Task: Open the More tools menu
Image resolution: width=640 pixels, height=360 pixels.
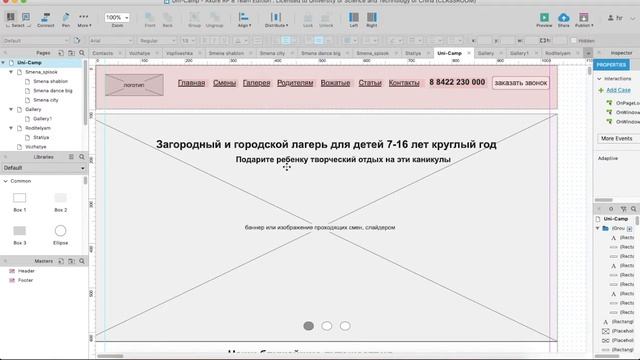Action: [84, 19]
